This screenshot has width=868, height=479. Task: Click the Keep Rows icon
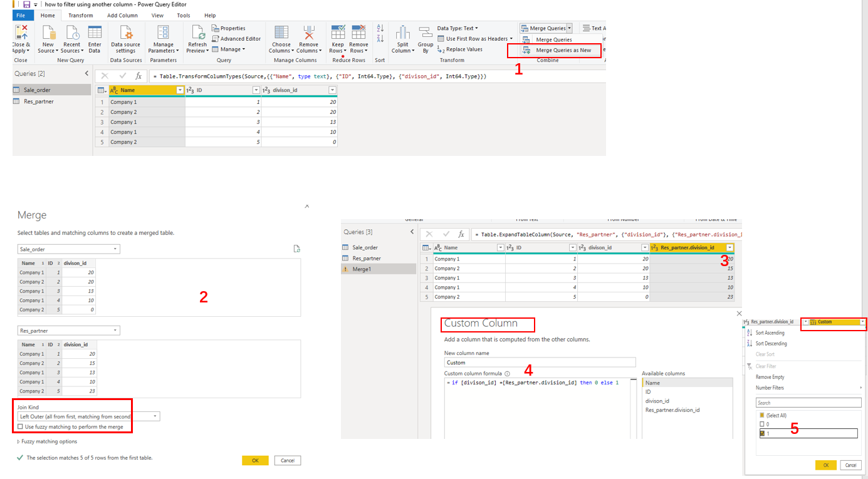pyautogui.click(x=338, y=33)
